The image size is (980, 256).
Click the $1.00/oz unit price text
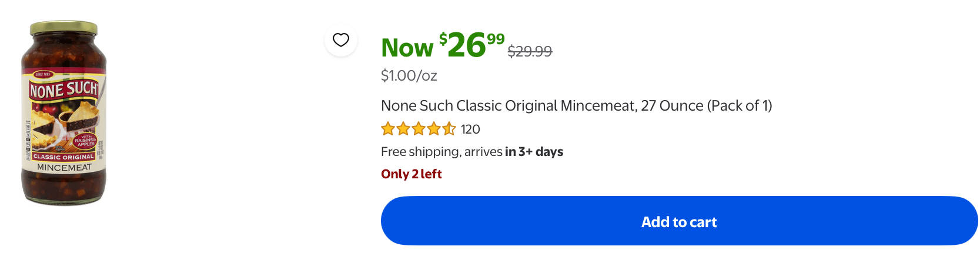pyautogui.click(x=409, y=76)
